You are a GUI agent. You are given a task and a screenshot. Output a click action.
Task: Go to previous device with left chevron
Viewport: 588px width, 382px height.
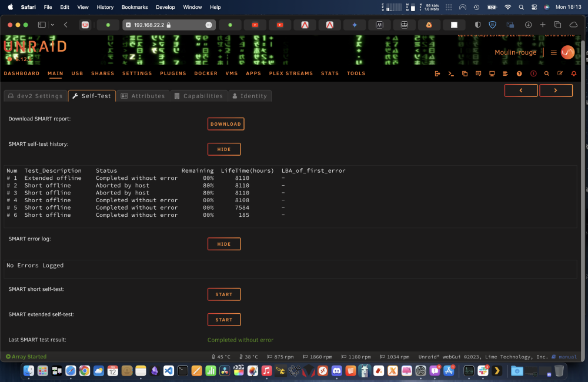click(x=521, y=91)
